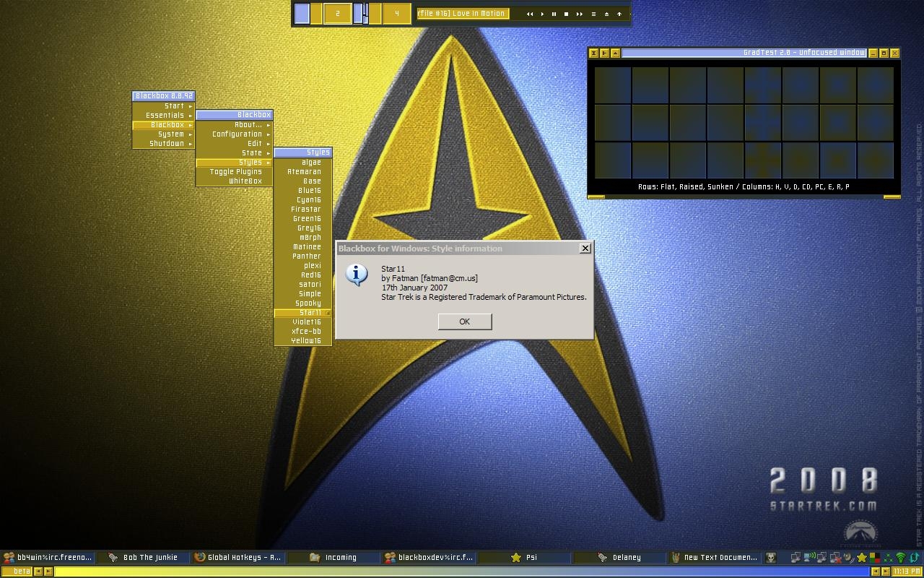Select the plexi style
924x578 pixels.
(302, 266)
